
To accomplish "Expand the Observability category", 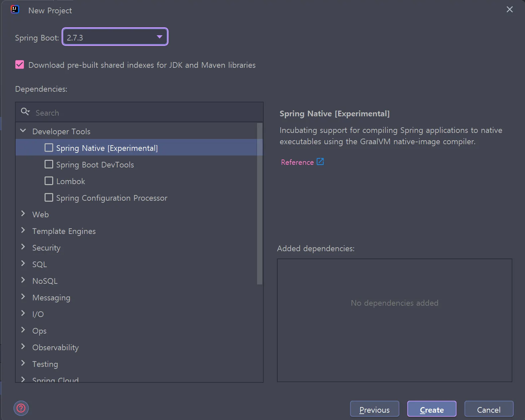I will 23,347.
